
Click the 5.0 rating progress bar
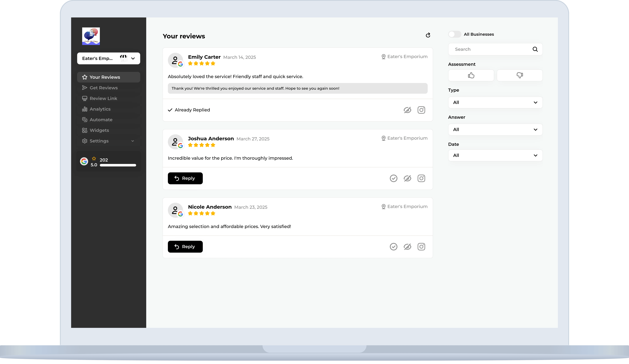coord(118,165)
